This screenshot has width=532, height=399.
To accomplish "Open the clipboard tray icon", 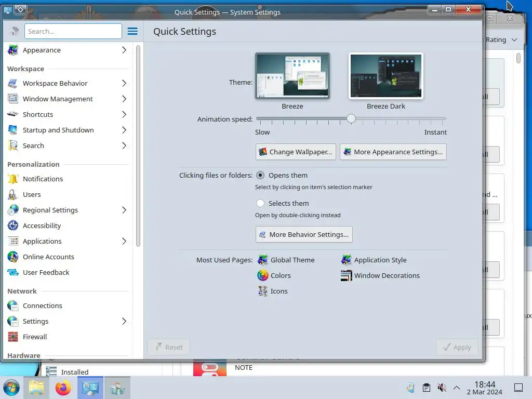I will [x=426, y=388].
